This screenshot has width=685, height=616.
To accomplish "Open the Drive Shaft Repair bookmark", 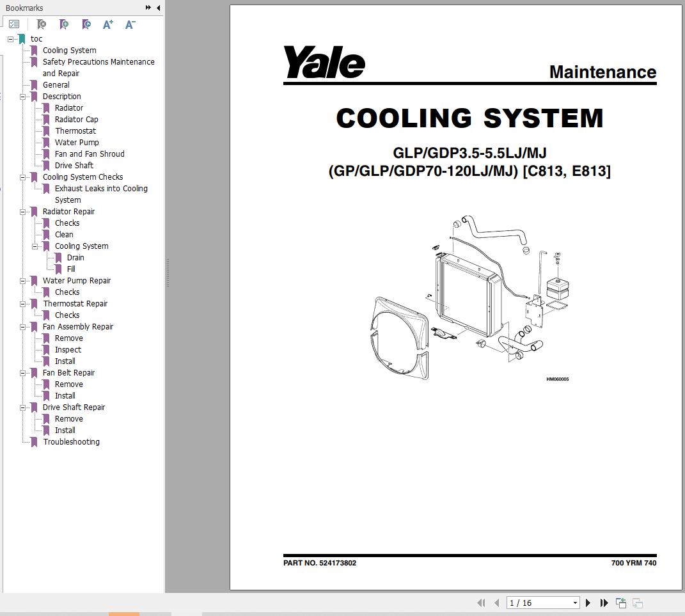I will 74,407.
